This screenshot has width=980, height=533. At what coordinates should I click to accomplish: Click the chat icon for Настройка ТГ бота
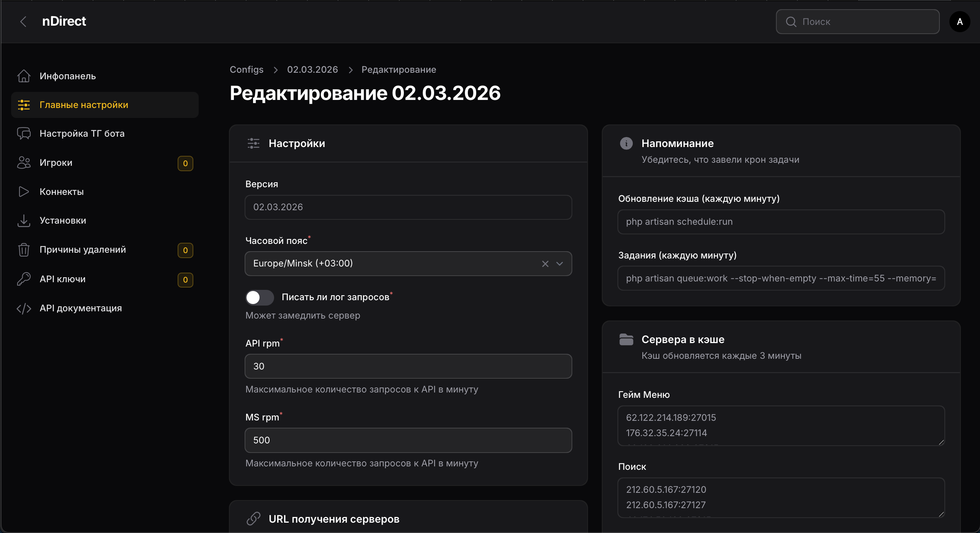(x=24, y=133)
